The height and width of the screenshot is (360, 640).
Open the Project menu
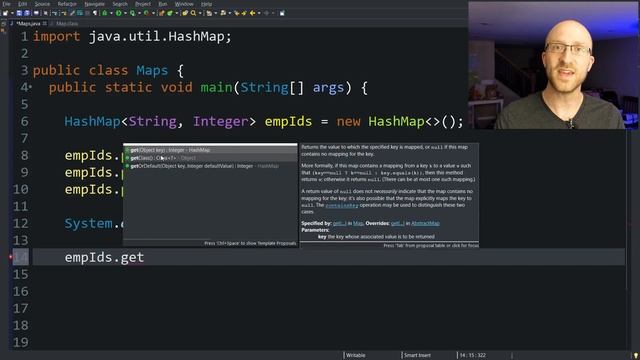coord(143,4)
